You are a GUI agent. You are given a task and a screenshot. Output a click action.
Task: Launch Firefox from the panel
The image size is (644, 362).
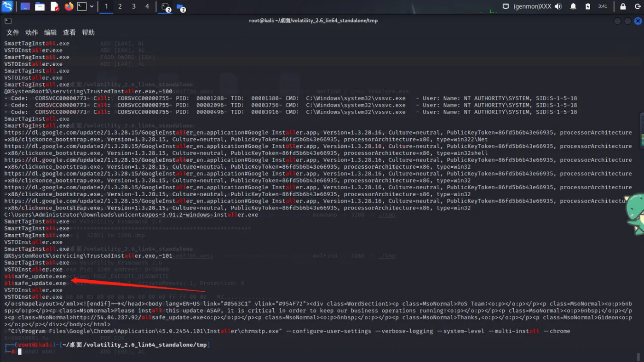pos(69,6)
